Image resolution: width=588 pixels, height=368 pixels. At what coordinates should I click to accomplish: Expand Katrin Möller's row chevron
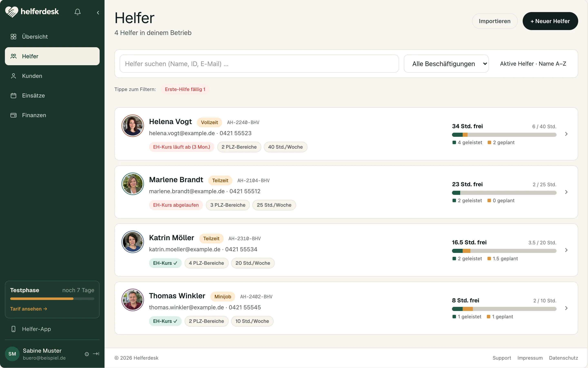point(566,250)
